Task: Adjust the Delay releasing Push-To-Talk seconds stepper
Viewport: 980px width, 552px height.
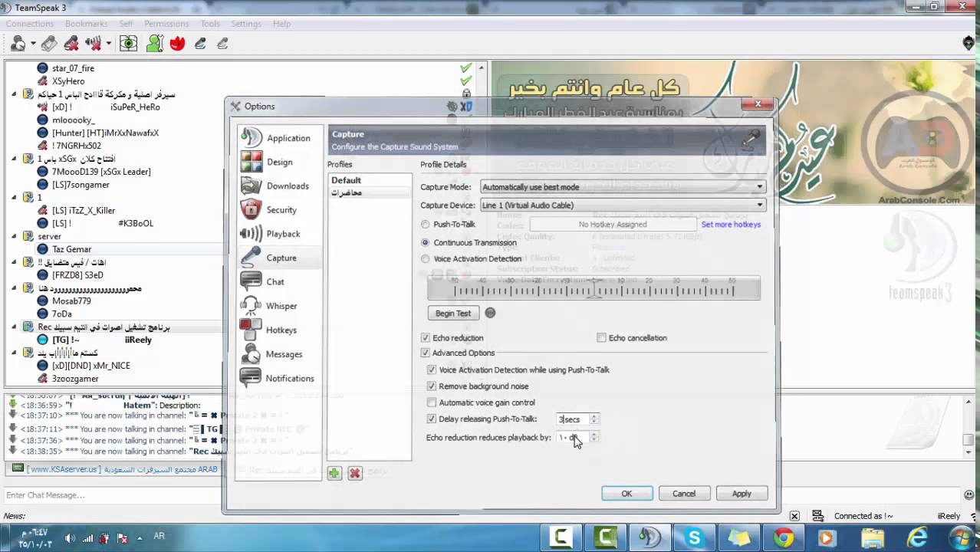Action: 594,419
